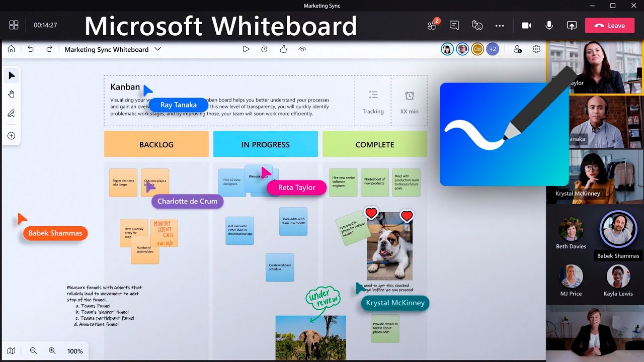Open the Teams view switcher grid icon

click(x=14, y=25)
